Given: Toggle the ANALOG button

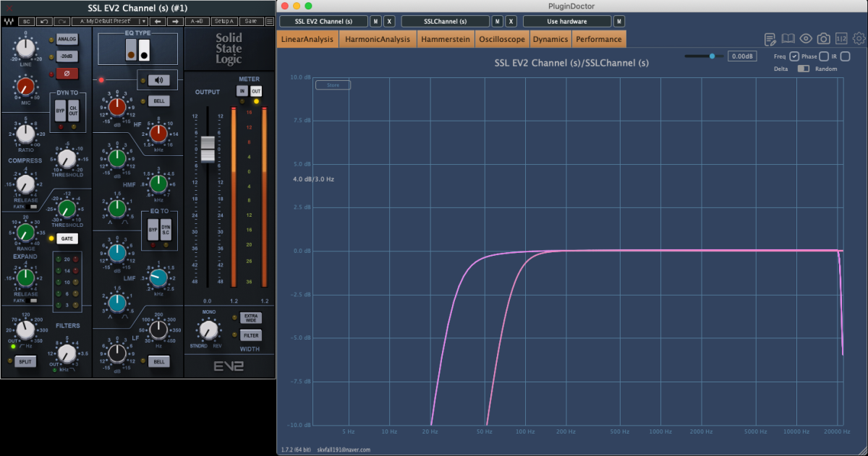Looking at the screenshot, I should click(67, 40).
